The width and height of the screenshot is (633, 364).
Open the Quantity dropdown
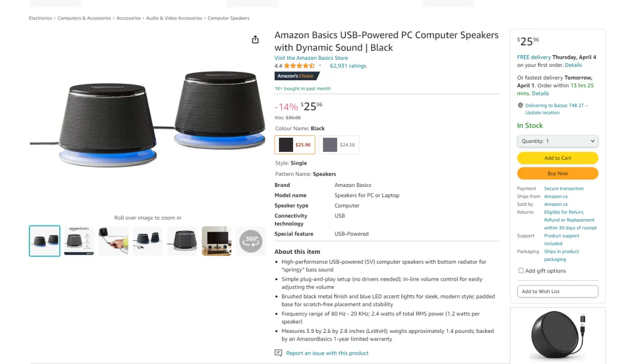point(557,141)
